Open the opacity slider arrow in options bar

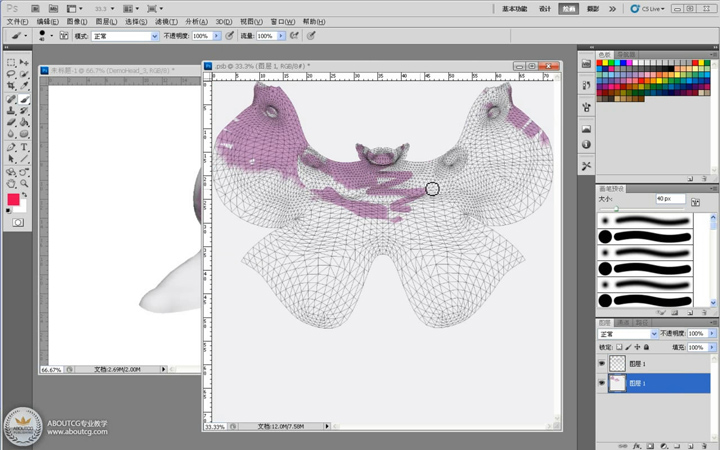point(217,36)
